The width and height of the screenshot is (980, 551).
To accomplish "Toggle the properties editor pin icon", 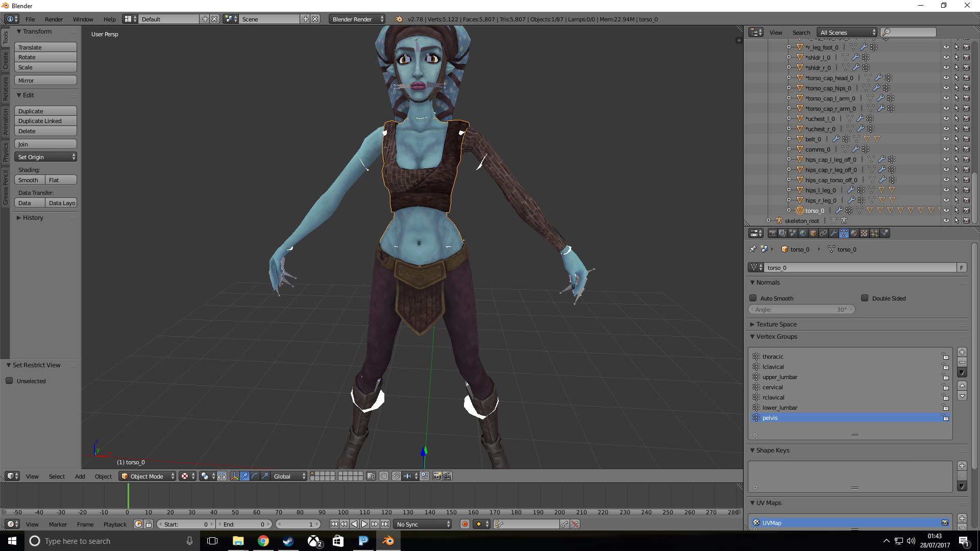I will [x=752, y=249].
